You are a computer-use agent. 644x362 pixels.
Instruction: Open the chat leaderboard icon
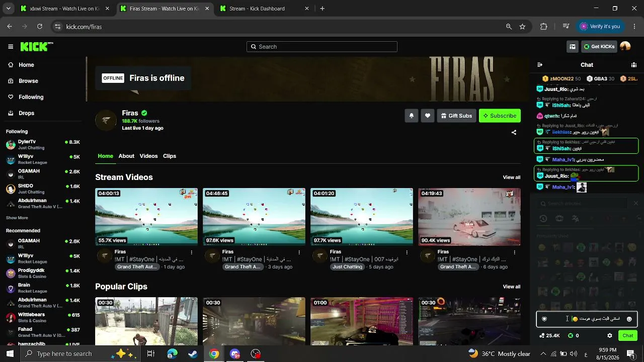pos(633,65)
